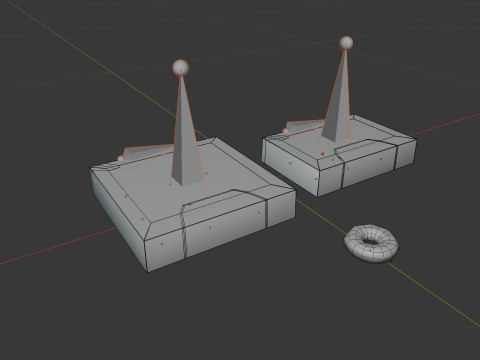Select the small torus mesh object
Screen dimensions: 480x360
pyautogui.click(x=371, y=244)
